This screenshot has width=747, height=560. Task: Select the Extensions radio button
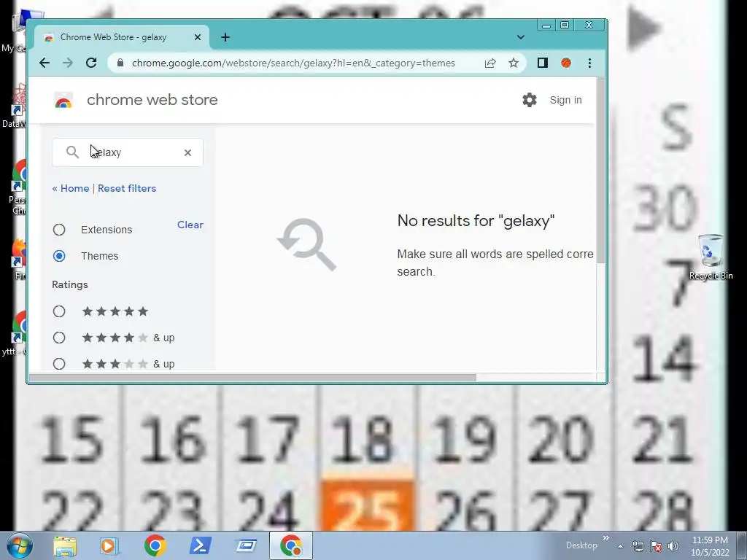coord(59,230)
